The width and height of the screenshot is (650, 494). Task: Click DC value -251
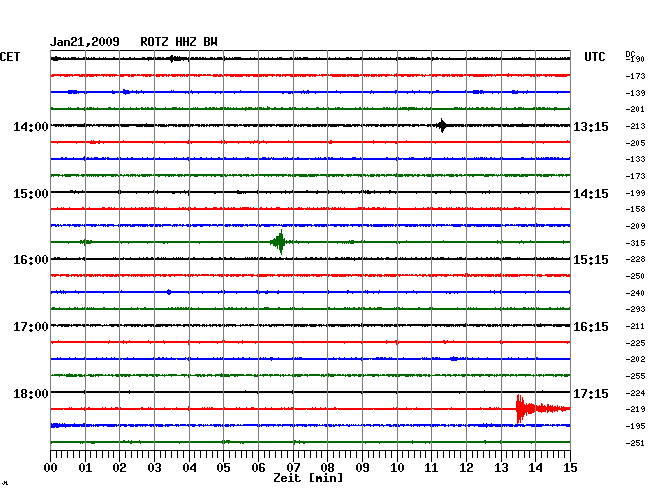[635, 443]
